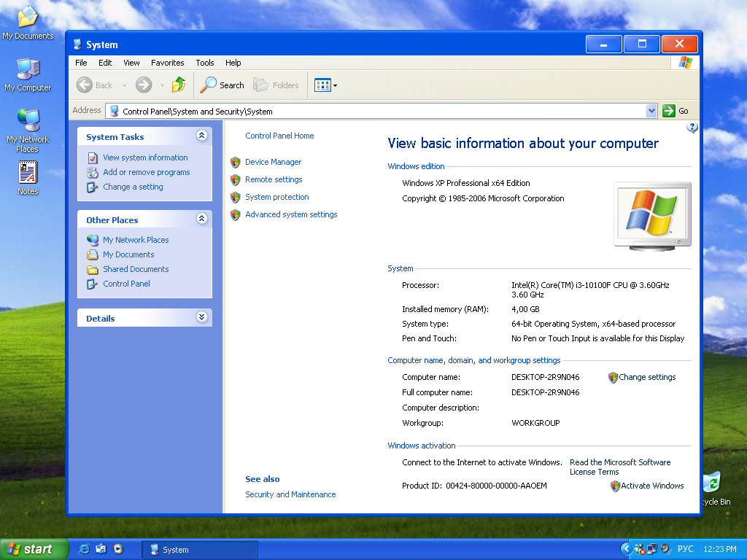Launch Internet Explorer from quick launch
The height and width of the screenshot is (560, 747).
click(84, 549)
